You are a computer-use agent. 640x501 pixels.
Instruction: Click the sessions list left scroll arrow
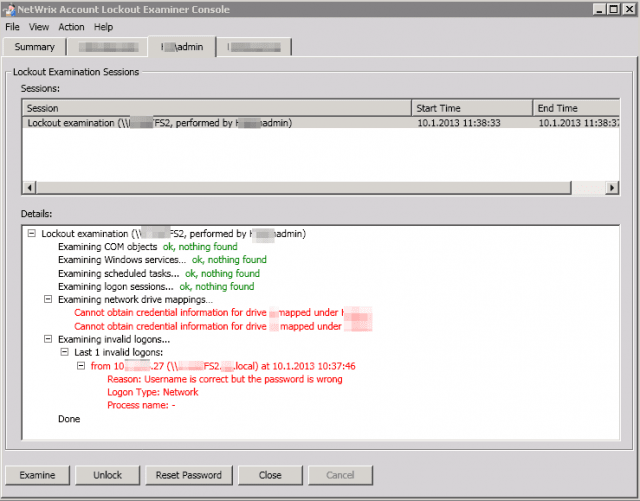point(29,188)
